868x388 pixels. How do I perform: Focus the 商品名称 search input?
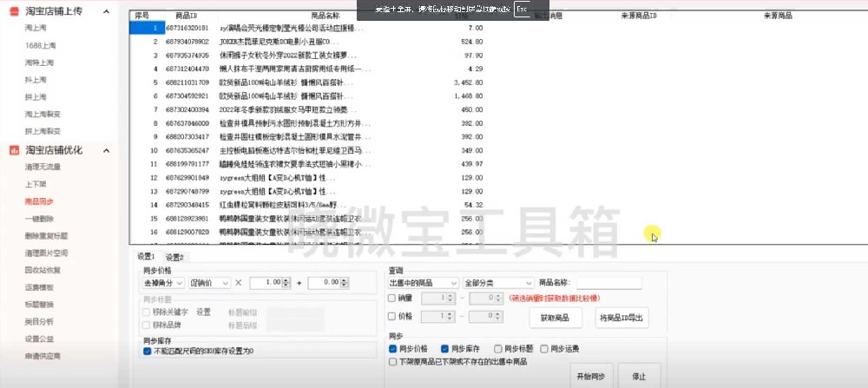pos(609,283)
